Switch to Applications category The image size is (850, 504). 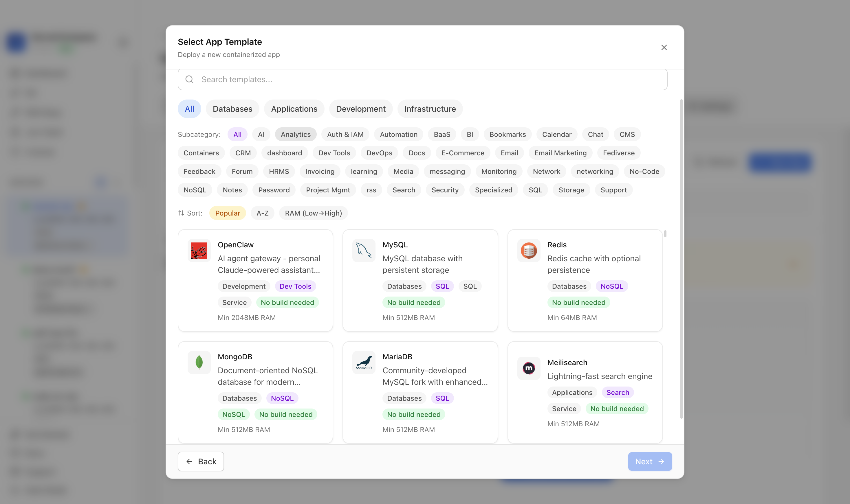pyautogui.click(x=294, y=109)
